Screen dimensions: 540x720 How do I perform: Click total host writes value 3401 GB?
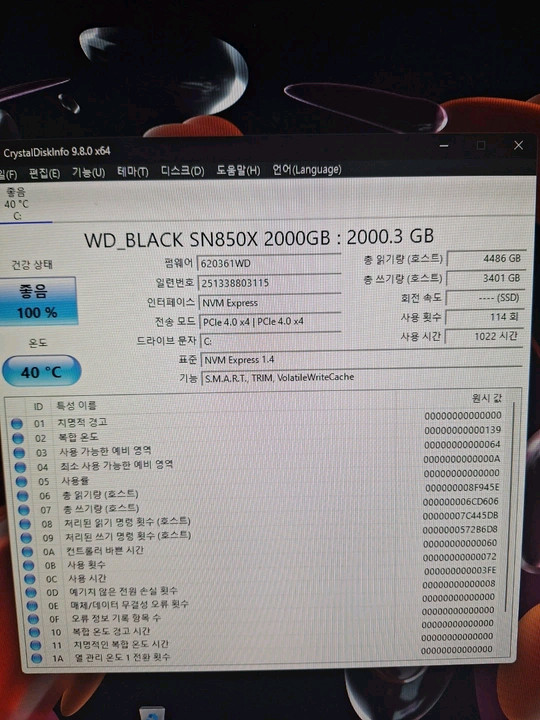click(x=485, y=278)
